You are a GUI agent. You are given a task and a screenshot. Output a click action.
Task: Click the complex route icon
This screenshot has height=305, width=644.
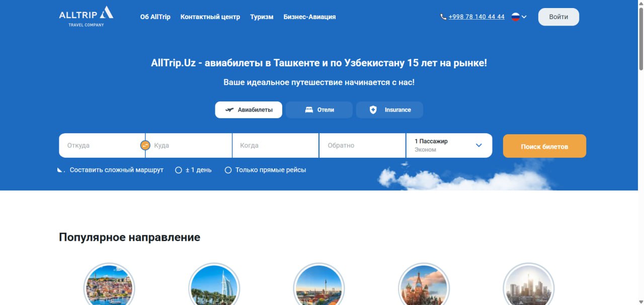point(61,170)
